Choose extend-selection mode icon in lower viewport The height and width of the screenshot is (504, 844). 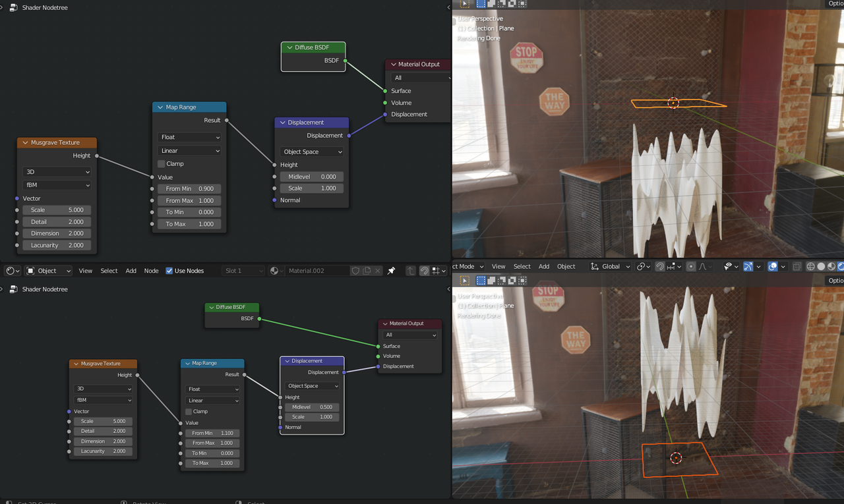coord(491,281)
